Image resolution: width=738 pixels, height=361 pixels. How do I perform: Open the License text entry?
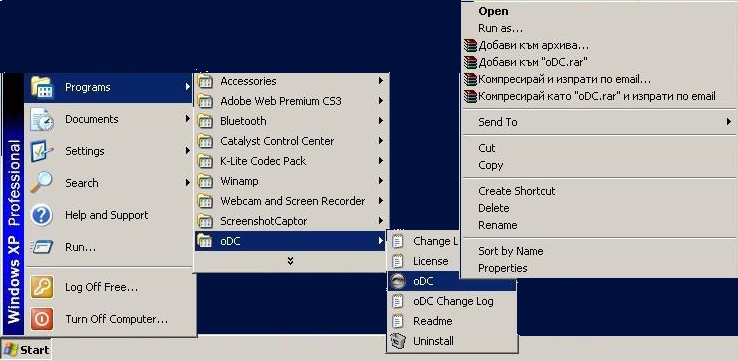(430, 261)
